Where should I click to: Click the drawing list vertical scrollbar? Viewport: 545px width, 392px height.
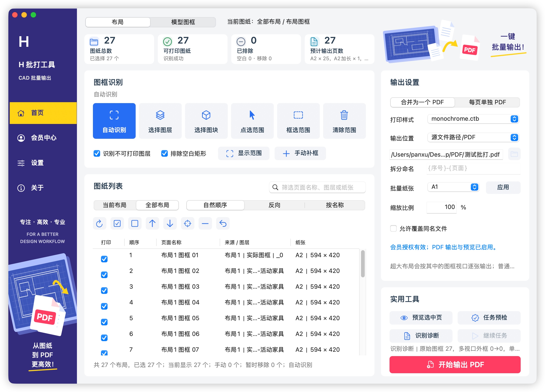[x=363, y=264]
